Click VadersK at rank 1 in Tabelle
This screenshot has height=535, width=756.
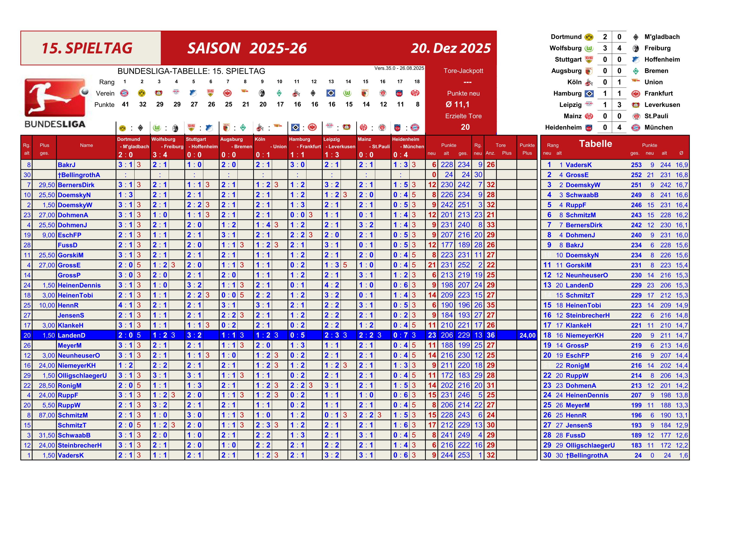(578, 165)
